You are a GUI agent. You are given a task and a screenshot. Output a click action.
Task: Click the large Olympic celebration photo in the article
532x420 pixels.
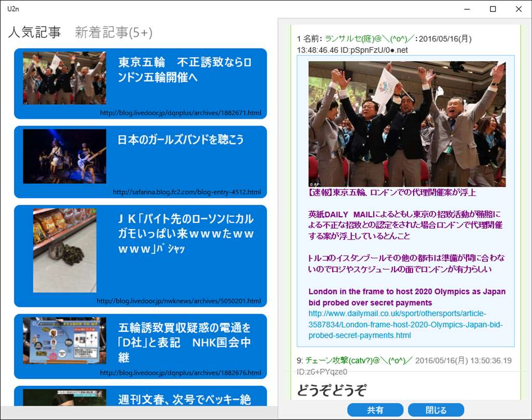tap(407, 124)
